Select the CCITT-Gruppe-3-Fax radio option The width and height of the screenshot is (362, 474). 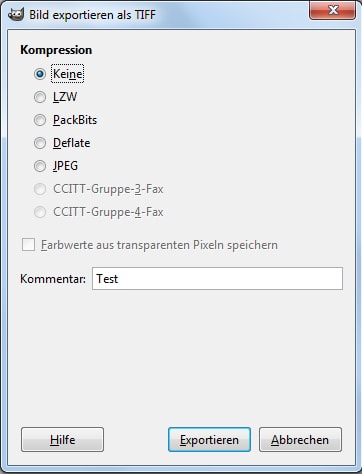click(x=40, y=189)
